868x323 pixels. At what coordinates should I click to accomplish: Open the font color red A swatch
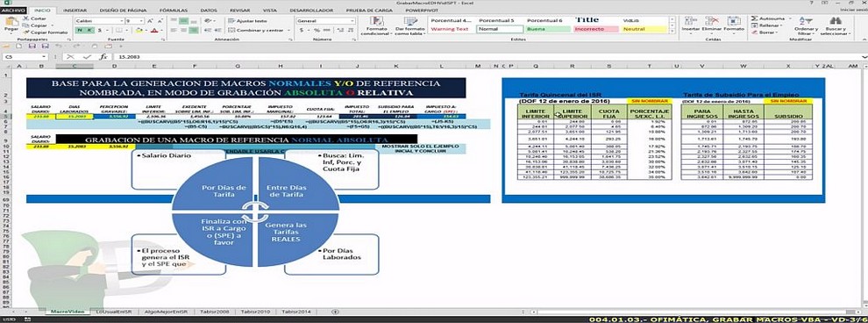coord(154,30)
